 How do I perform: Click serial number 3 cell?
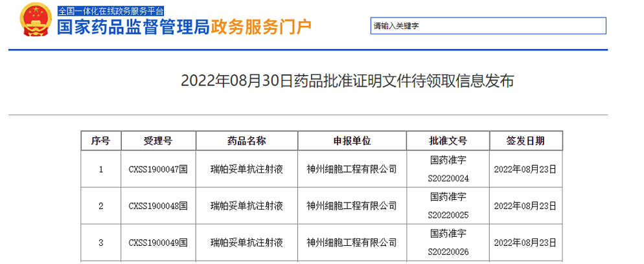[101, 243]
